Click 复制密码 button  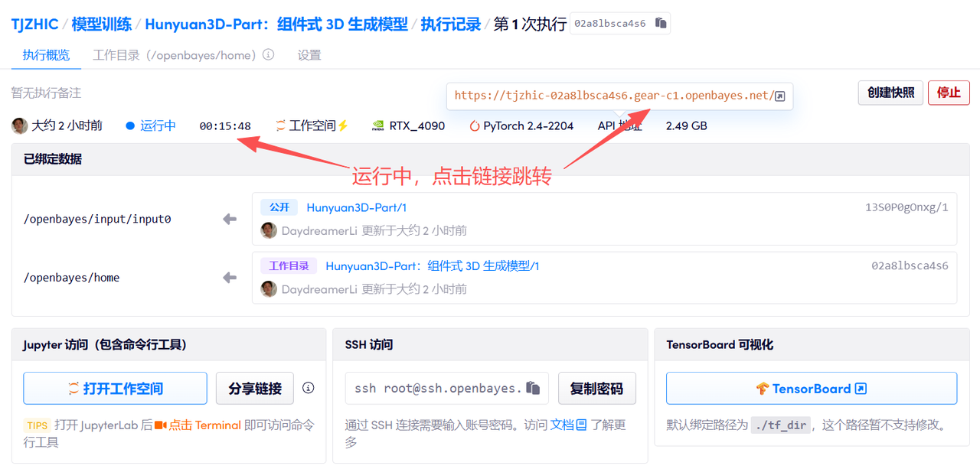tap(596, 388)
